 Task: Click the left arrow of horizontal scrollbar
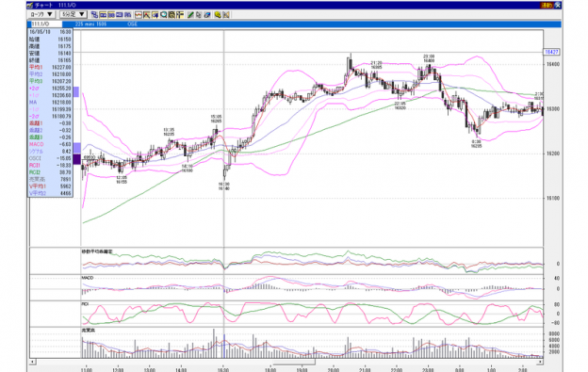33,362
